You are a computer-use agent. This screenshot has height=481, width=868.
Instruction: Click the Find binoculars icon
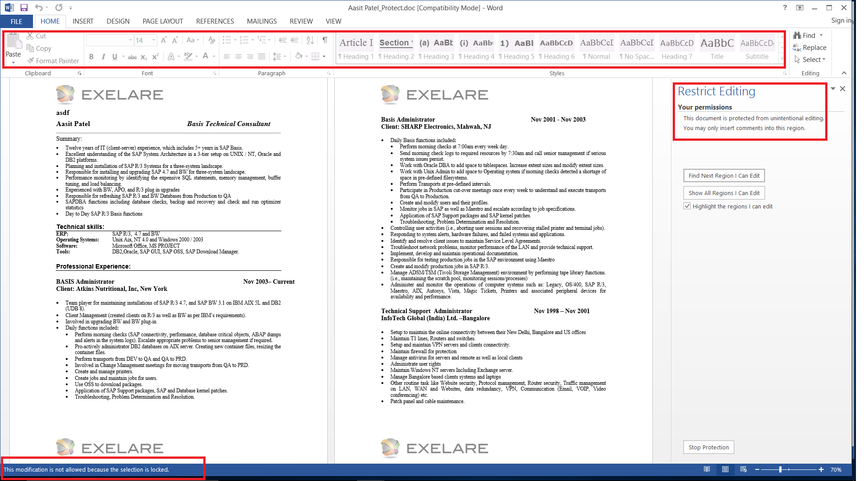798,35
